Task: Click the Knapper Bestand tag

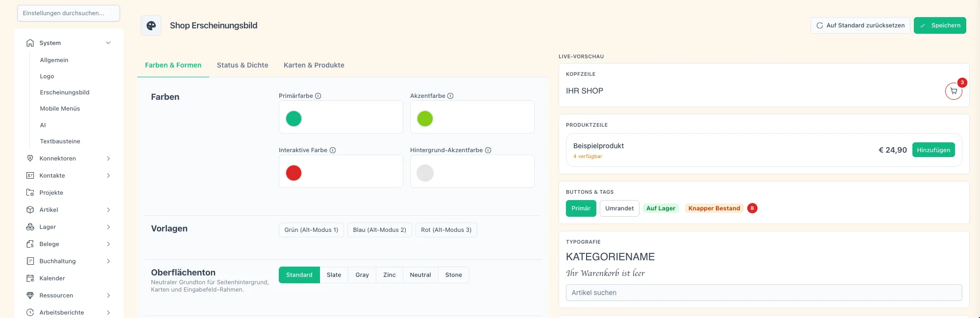Action: click(x=714, y=208)
